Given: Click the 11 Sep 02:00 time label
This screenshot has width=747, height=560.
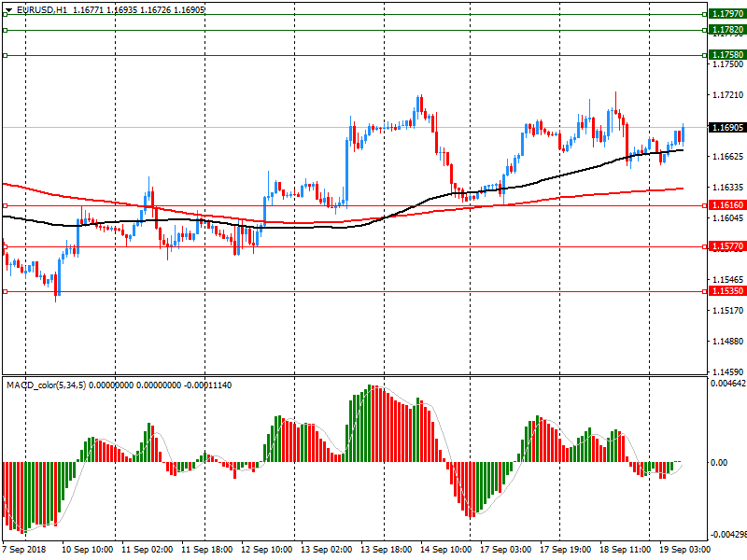Looking at the screenshot, I should pos(146,550).
